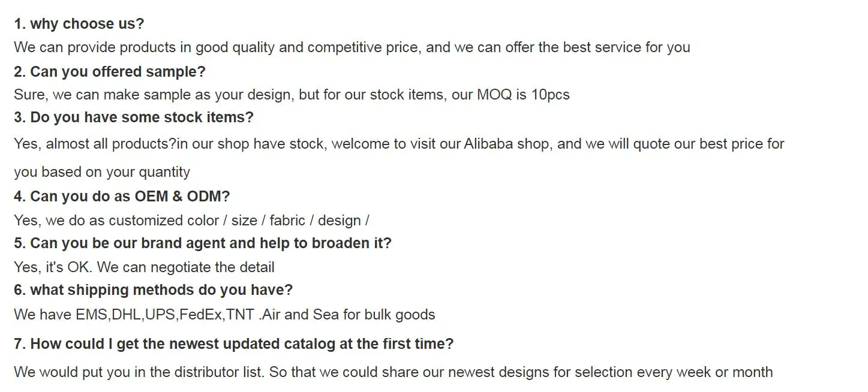Select the "4. Can you do as OEM & ODM?" question
This screenshot has height=392, width=868.
[122, 197]
